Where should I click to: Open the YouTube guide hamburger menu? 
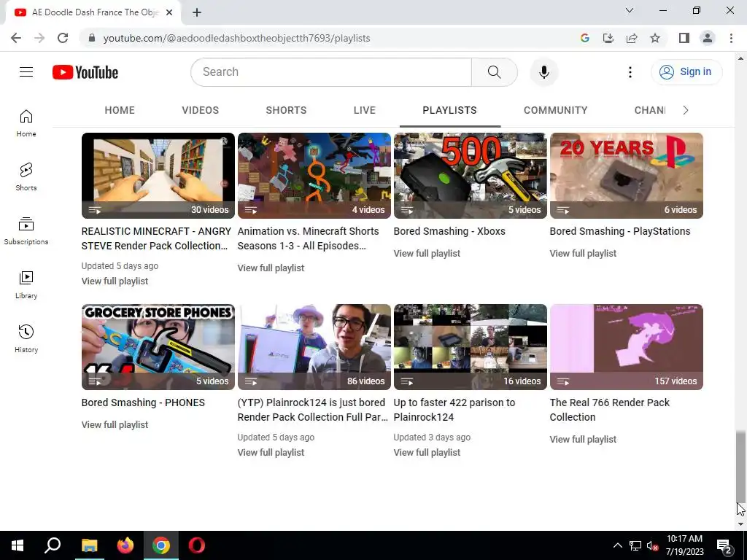pos(26,72)
